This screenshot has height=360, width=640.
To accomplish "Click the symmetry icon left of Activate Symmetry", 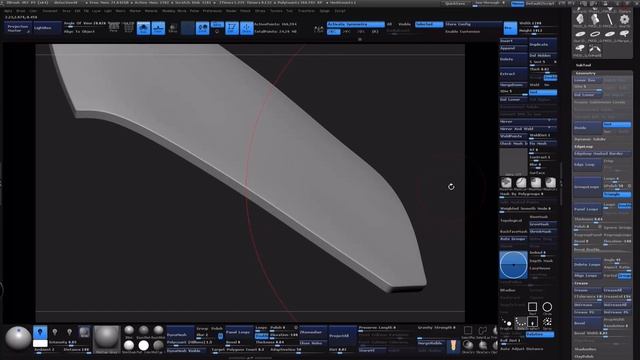I will pyautogui.click(x=319, y=29).
